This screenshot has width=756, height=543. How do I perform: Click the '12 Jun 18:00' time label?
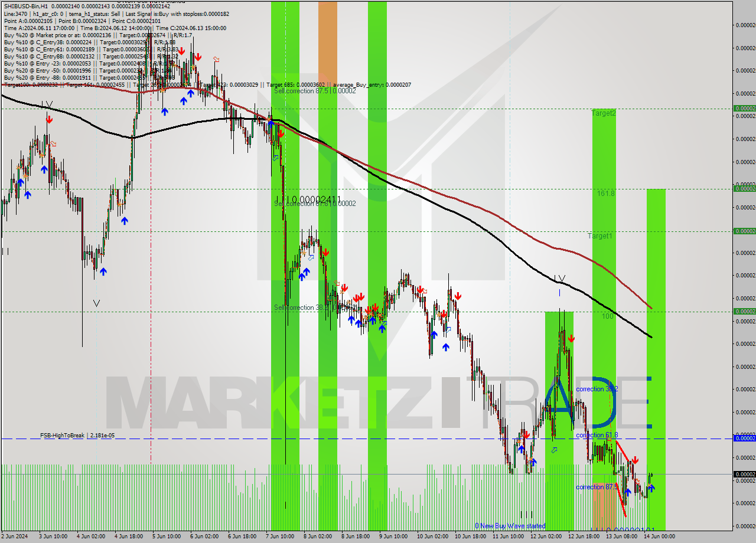tap(583, 537)
